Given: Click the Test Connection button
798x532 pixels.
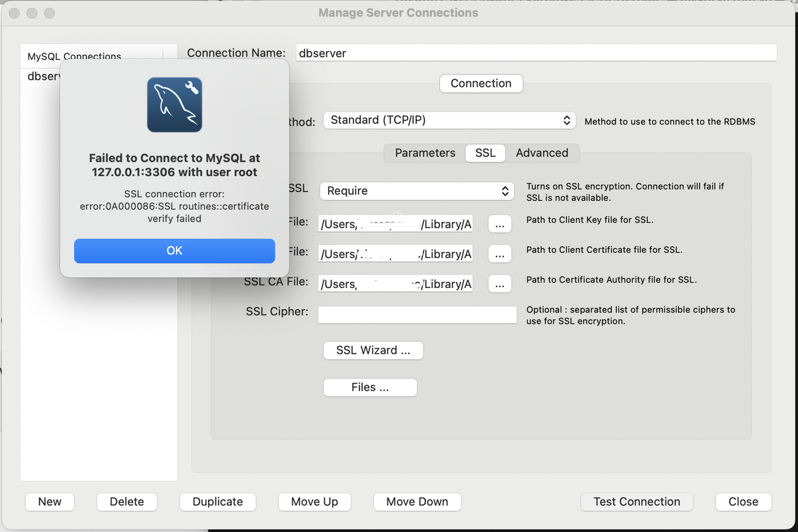Looking at the screenshot, I should pos(637,502).
